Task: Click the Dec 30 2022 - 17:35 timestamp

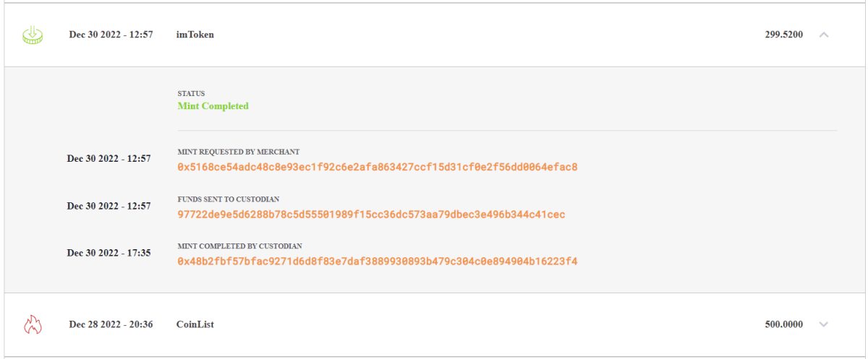Action: [109, 254]
